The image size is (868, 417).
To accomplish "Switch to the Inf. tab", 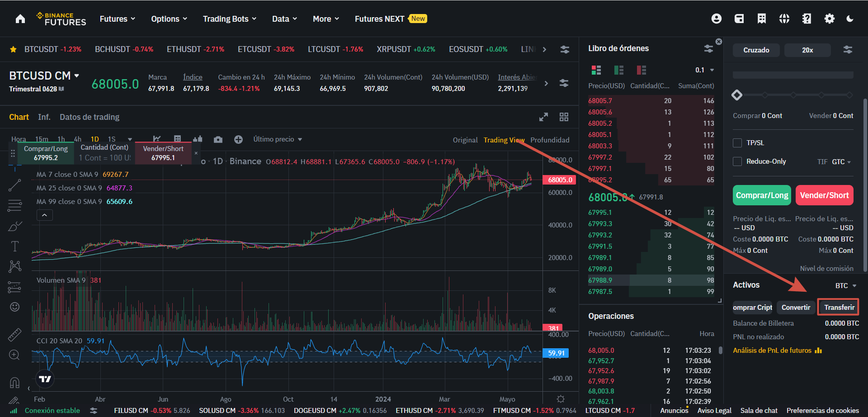I will [44, 117].
